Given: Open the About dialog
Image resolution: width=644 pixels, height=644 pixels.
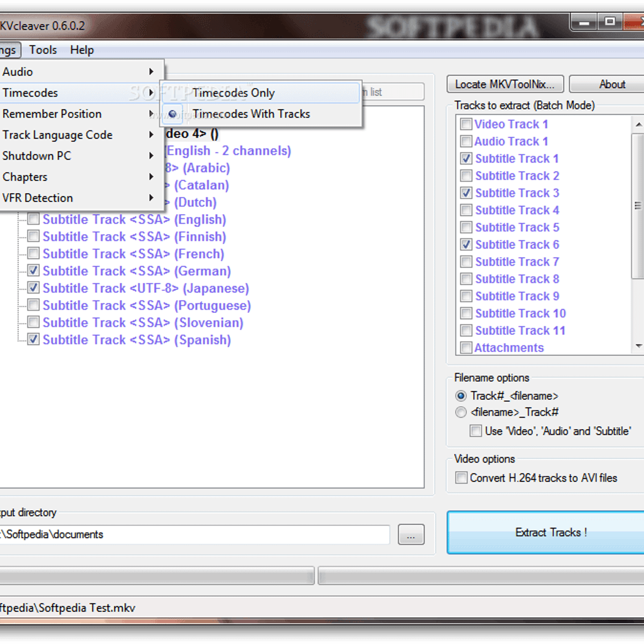Looking at the screenshot, I should click(x=612, y=84).
